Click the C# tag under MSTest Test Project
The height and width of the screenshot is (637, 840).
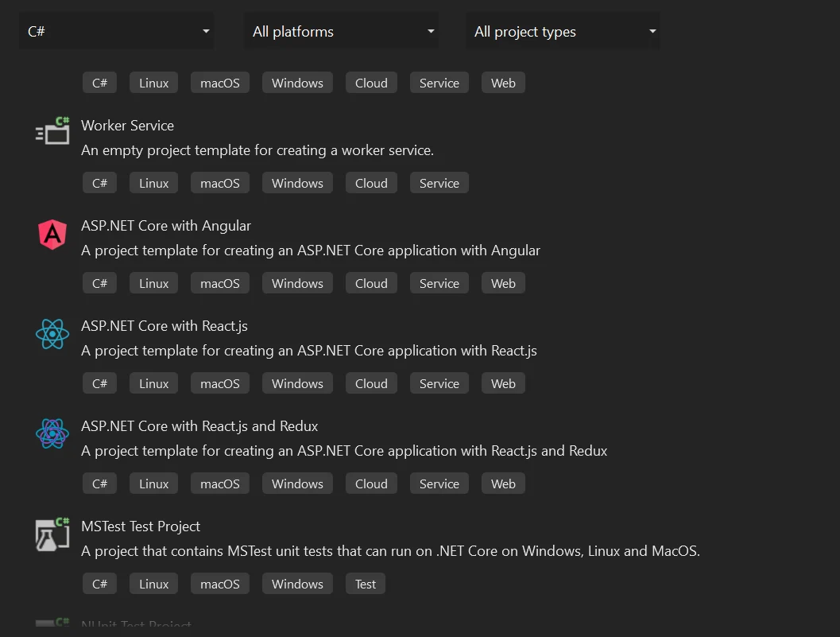tap(99, 584)
